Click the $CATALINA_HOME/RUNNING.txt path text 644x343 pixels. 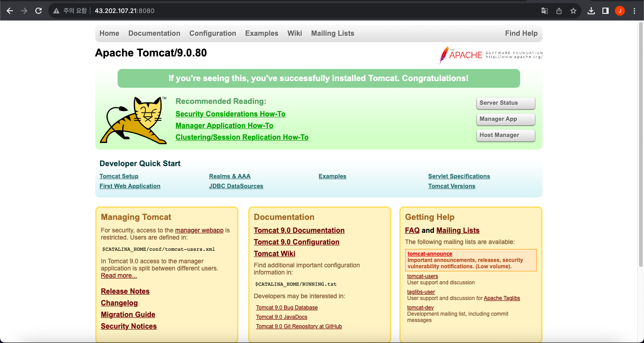[296, 284]
